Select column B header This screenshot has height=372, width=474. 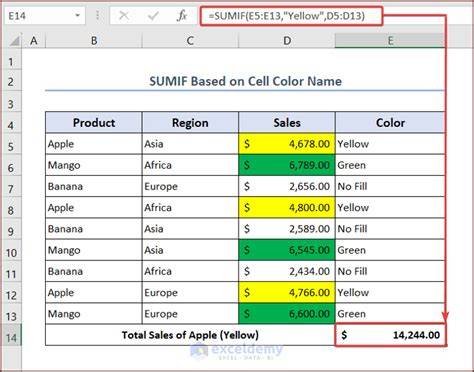point(94,41)
